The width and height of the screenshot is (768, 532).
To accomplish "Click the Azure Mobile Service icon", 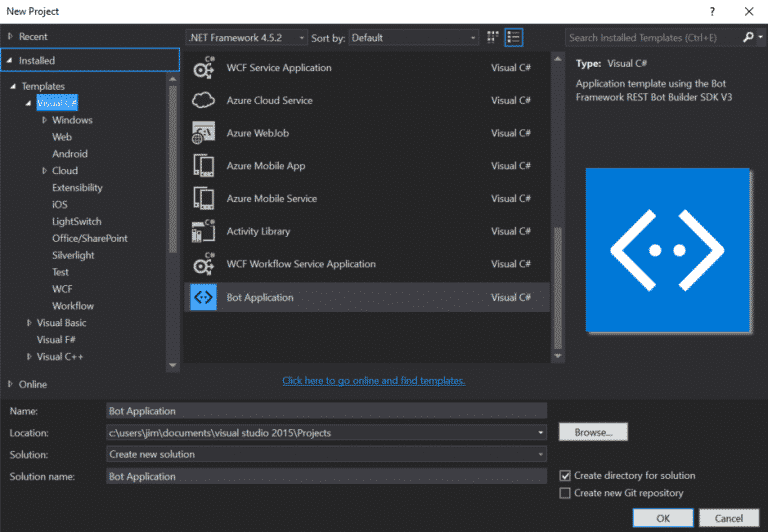I will 203,198.
